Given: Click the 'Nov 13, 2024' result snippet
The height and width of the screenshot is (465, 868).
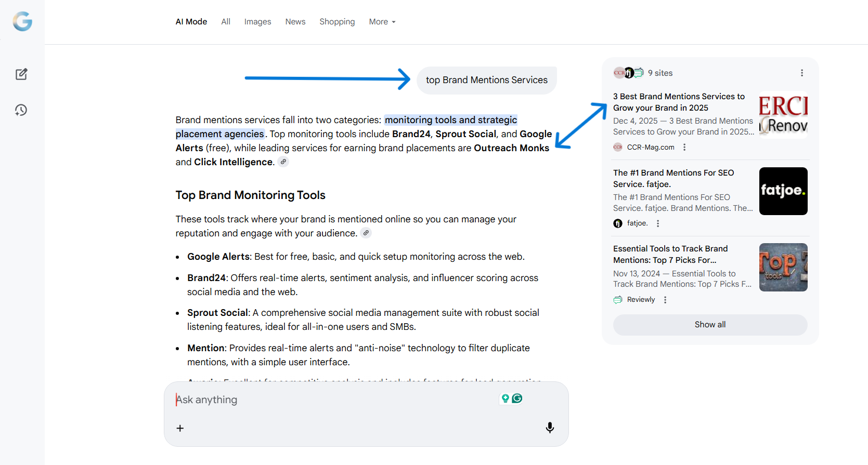Looking at the screenshot, I should click(682, 279).
